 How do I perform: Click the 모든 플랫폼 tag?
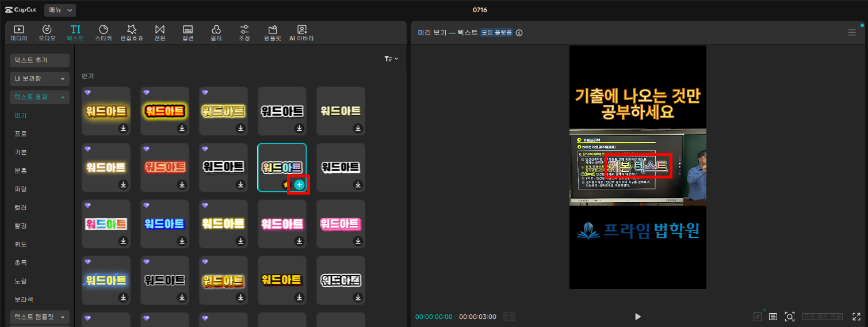(x=496, y=33)
